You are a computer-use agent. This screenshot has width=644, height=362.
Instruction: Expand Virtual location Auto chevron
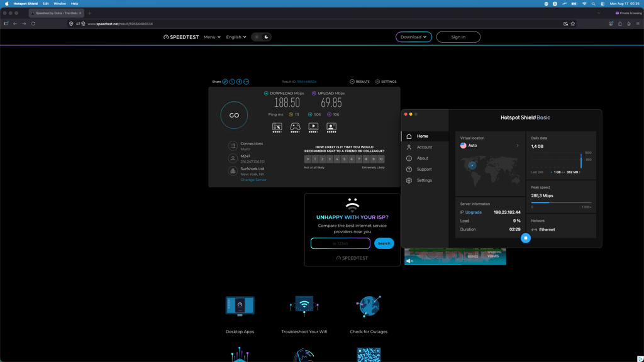point(518,146)
